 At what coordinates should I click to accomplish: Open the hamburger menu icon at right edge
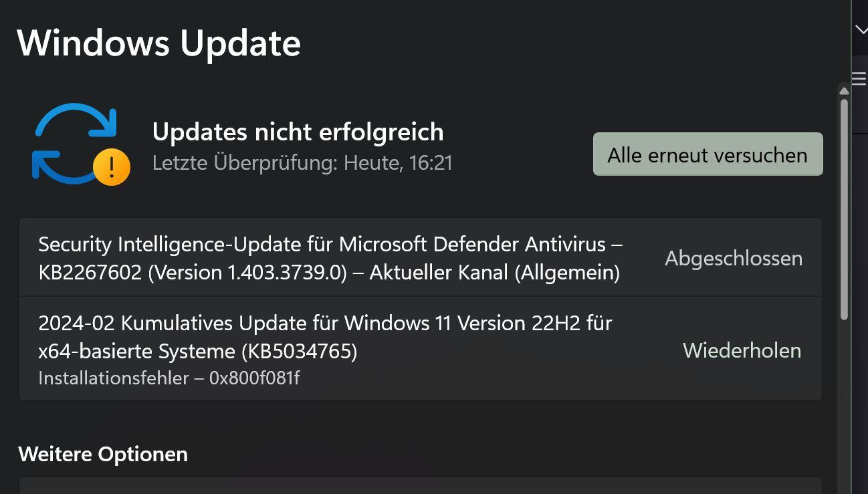(x=859, y=78)
